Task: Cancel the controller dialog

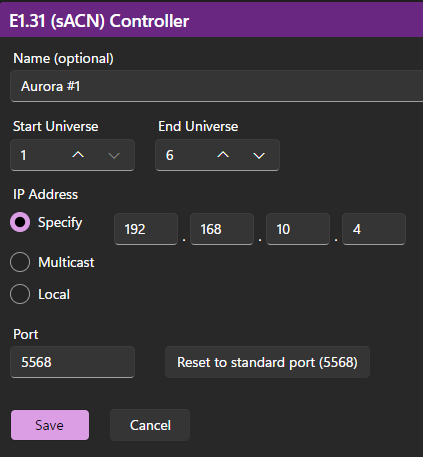Action: point(150,425)
